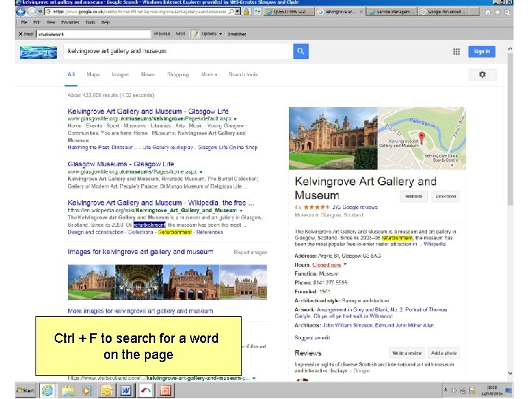Screen dimensions: 532x399
Task: Open File Explorer folder on the taskbar
Action: [x=68, y=391]
